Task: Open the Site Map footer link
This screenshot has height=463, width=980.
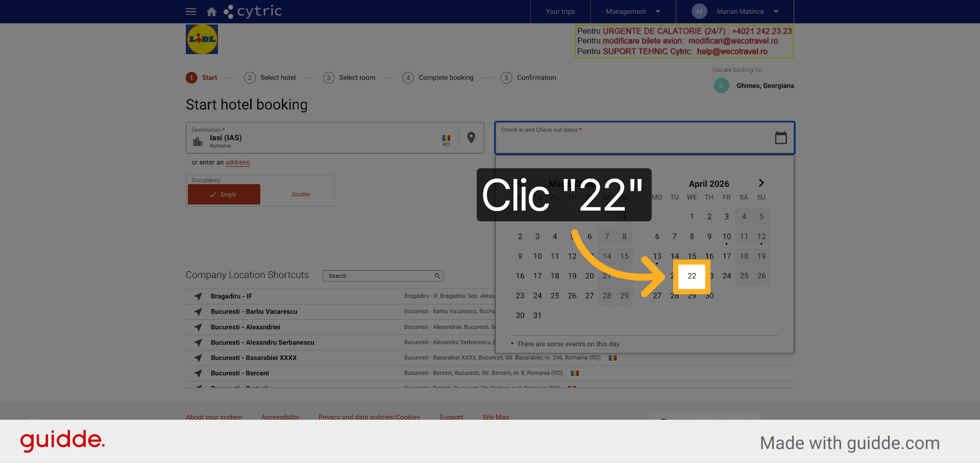Action: [496, 417]
